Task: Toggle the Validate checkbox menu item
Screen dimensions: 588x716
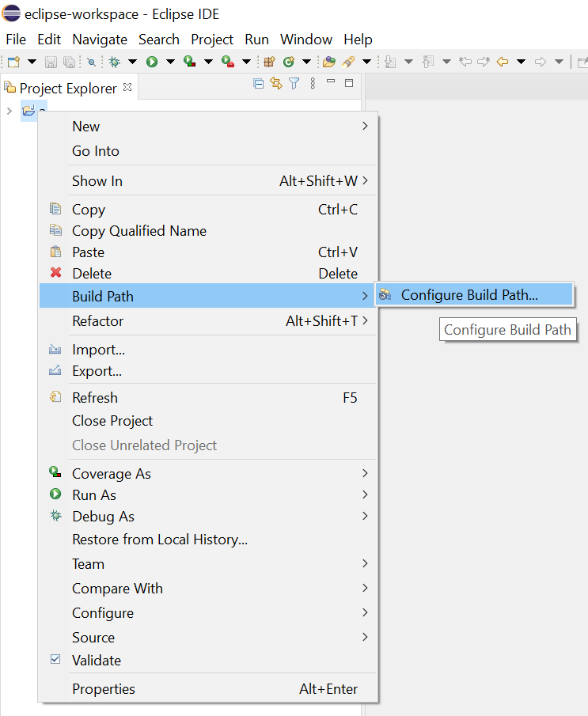Action: 208,661
